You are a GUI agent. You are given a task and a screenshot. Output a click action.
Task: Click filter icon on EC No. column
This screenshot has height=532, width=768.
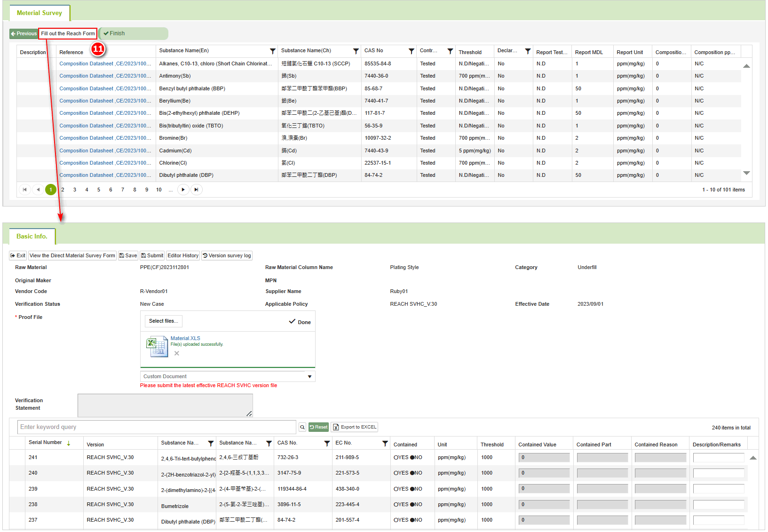(385, 444)
